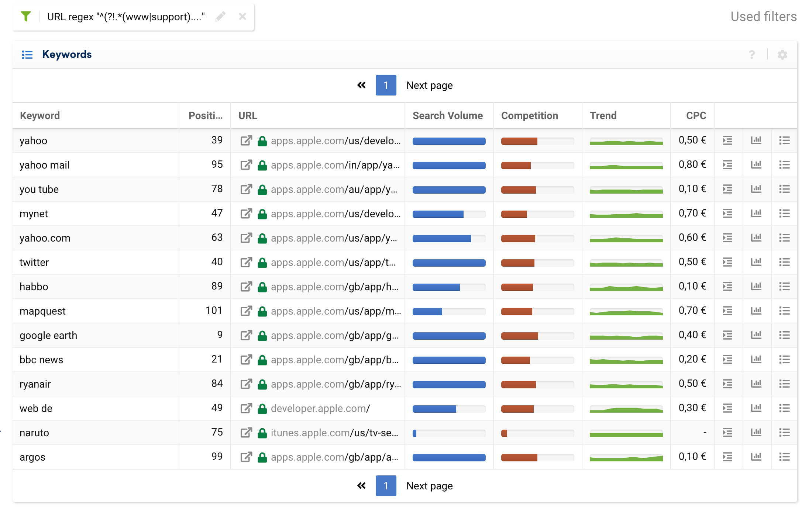Open developer.apple.com URL in web de row

tap(320, 409)
